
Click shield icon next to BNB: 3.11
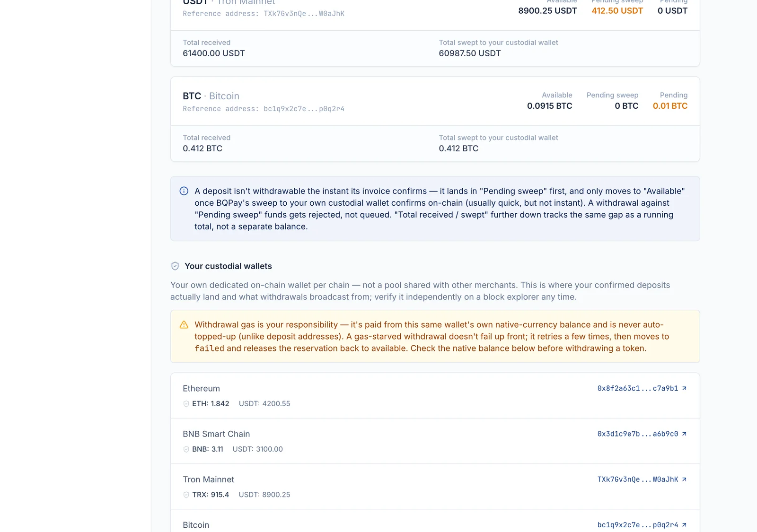tap(186, 449)
